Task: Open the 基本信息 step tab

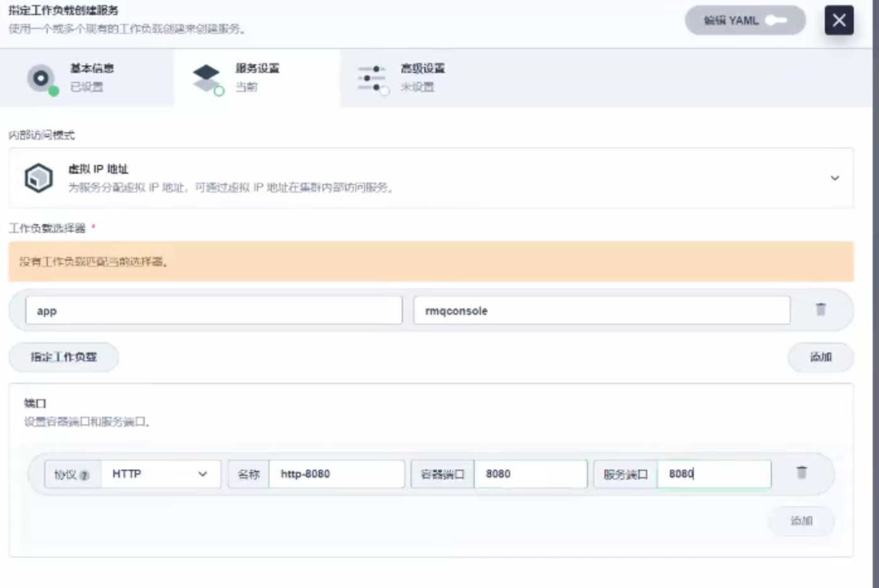Action: pos(87,78)
